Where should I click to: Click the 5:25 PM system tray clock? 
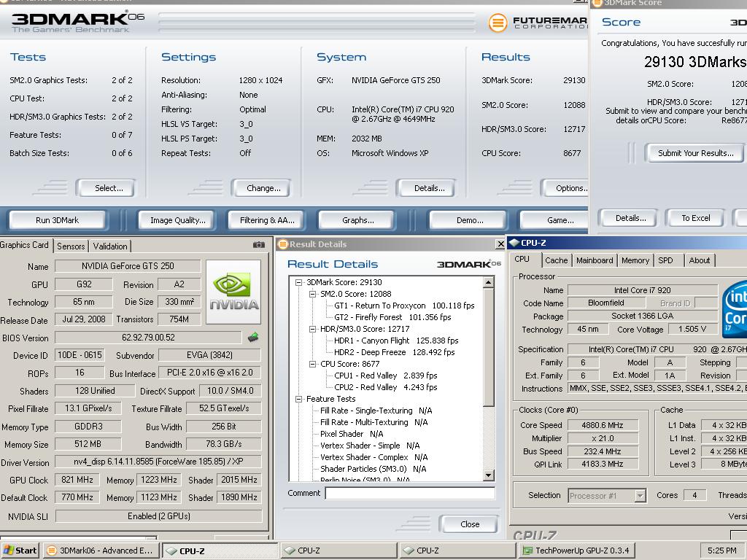[x=721, y=551]
